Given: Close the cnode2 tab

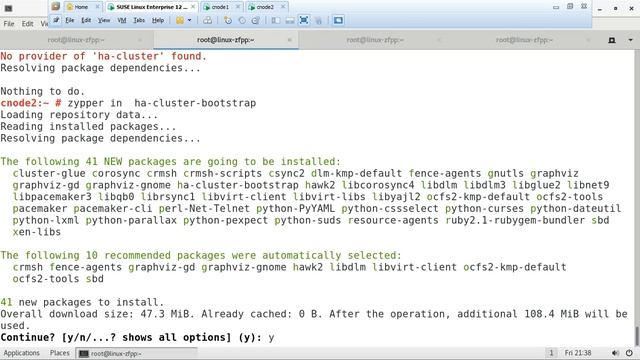Looking at the screenshot, I should pyautogui.click(x=283, y=7).
